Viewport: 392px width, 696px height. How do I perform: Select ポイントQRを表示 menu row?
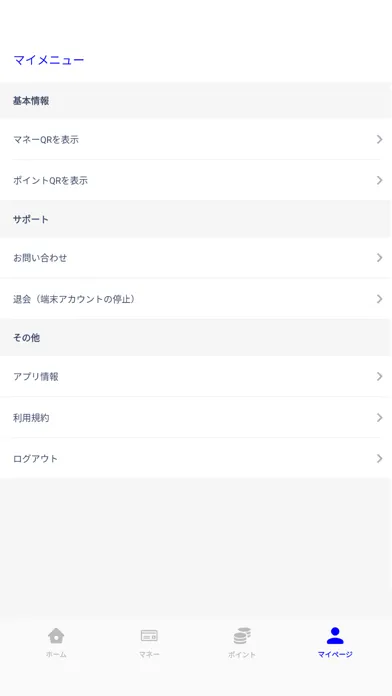pyautogui.click(x=196, y=180)
